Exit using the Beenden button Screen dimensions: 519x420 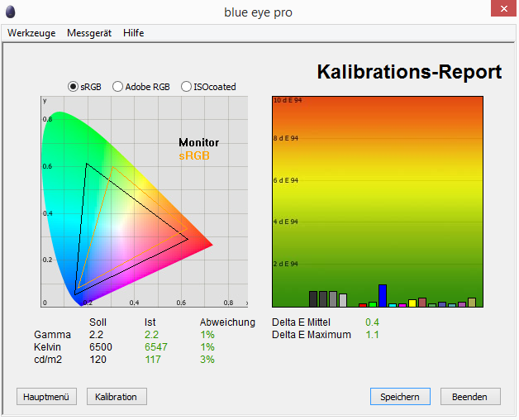pos(470,397)
